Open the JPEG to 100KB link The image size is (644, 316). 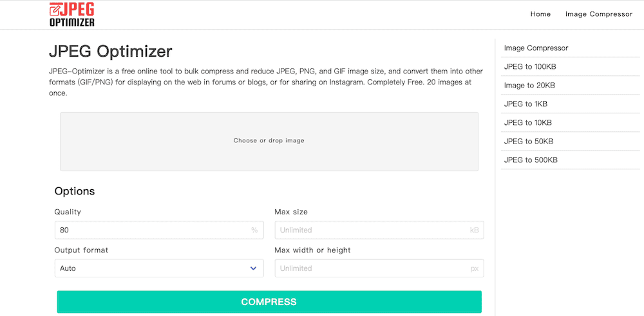coord(530,67)
